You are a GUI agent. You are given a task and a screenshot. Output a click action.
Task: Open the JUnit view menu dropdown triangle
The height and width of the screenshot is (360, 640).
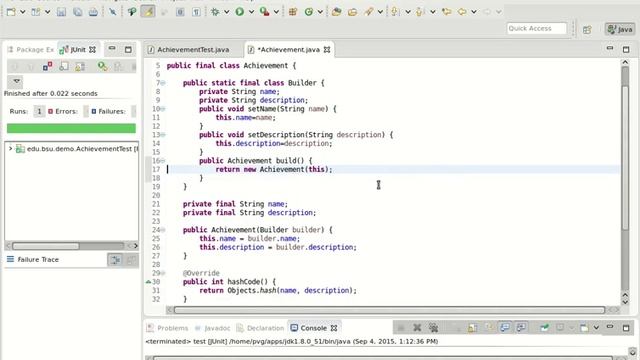16,81
